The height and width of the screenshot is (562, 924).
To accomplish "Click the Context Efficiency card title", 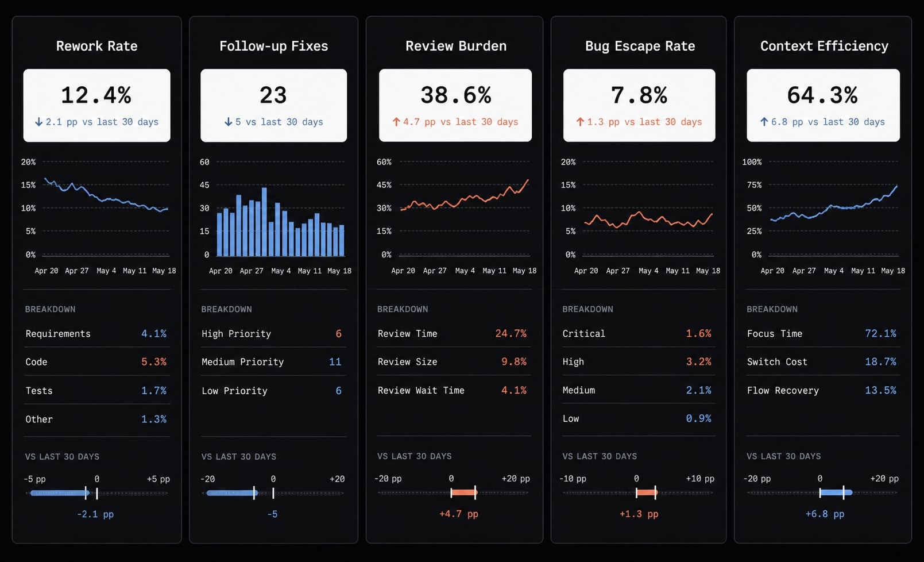I will (x=824, y=46).
